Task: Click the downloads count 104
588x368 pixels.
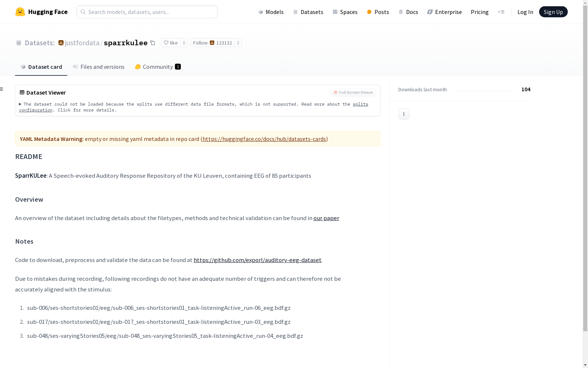Action: pyautogui.click(x=526, y=89)
